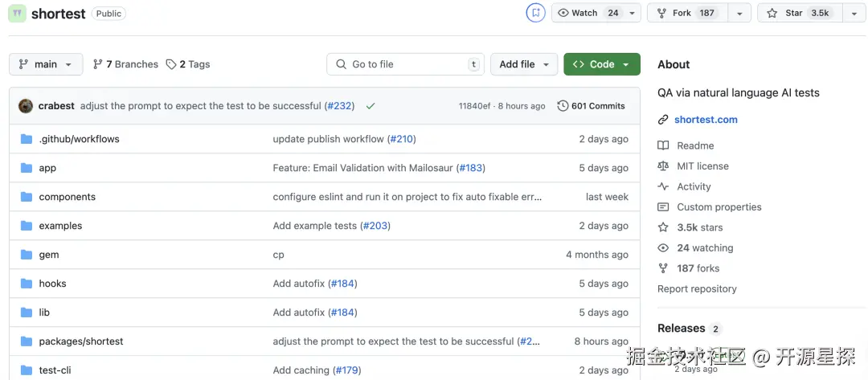Open the green Code dropdown
868x380 pixels.
point(601,64)
